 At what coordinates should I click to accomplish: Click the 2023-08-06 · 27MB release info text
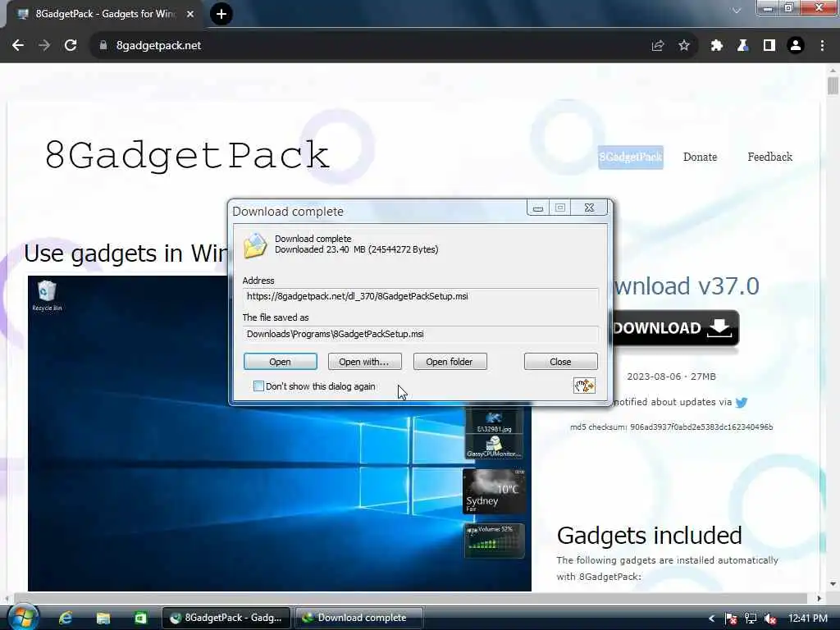coord(671,377)
